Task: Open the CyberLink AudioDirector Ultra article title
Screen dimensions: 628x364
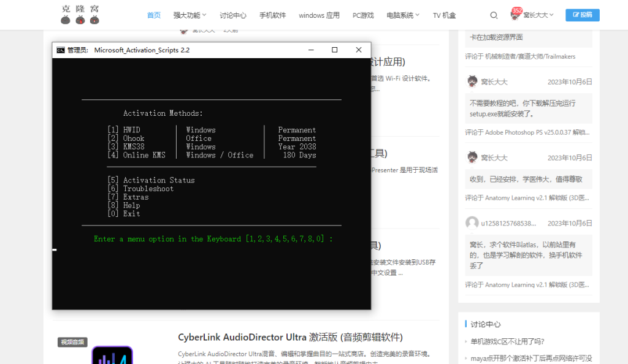Action: coord(290,337)
